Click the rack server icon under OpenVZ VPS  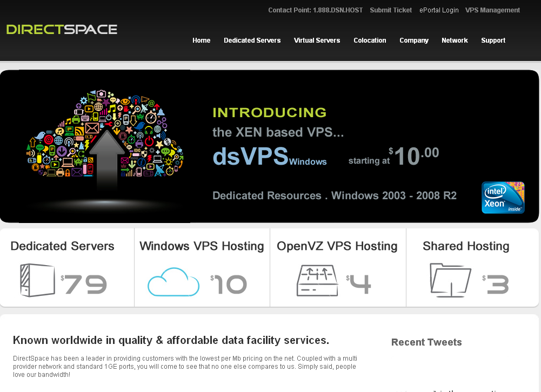(317, 280)
